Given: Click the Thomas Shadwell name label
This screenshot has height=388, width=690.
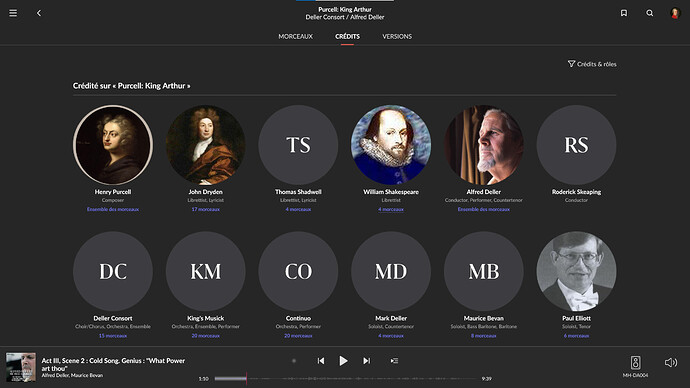Looking at the screenshot, I should (298, 192).
